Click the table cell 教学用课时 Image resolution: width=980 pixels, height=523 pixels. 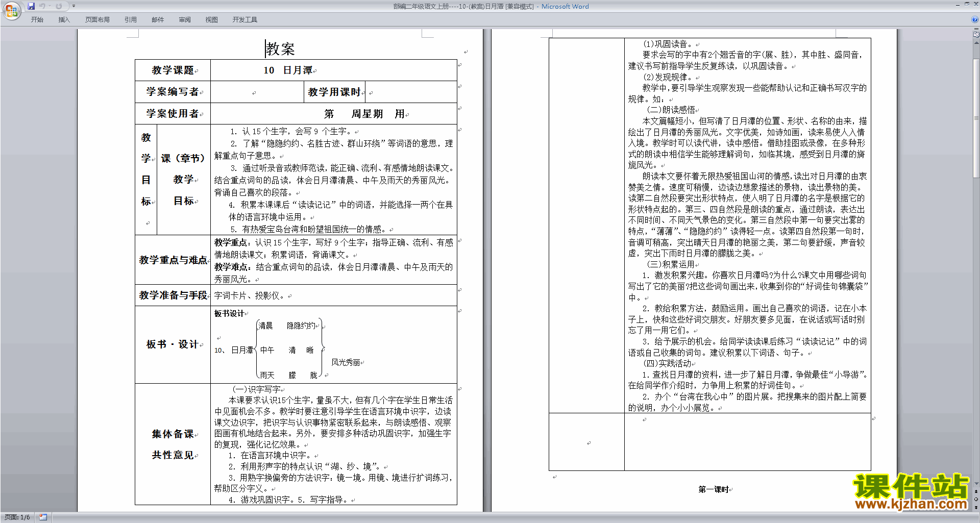334,92
